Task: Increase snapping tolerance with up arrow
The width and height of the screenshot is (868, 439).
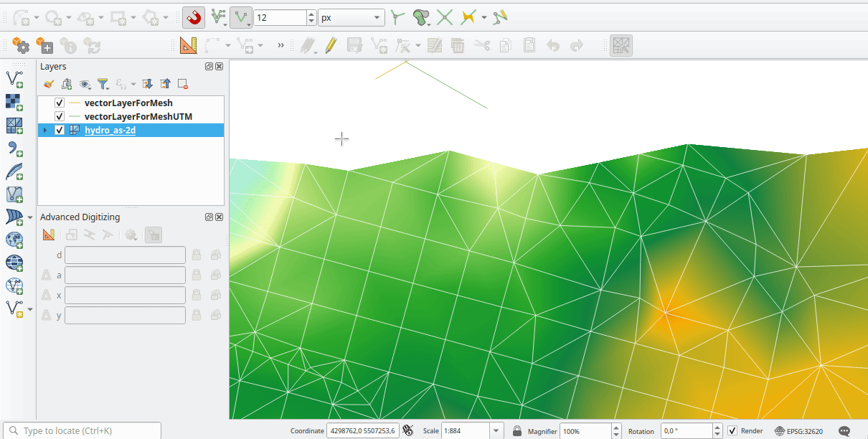Action: 311,14
